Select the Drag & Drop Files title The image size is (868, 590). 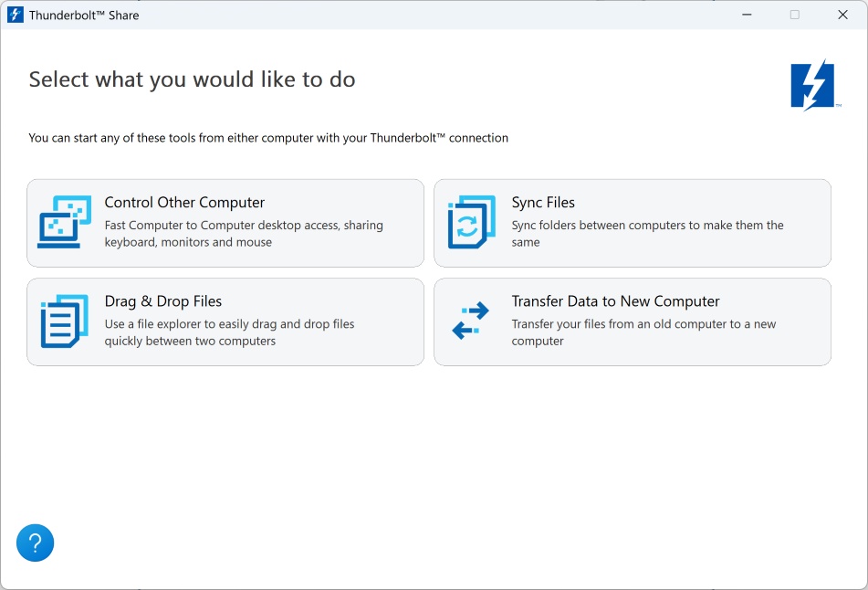[x=163, y=301]
